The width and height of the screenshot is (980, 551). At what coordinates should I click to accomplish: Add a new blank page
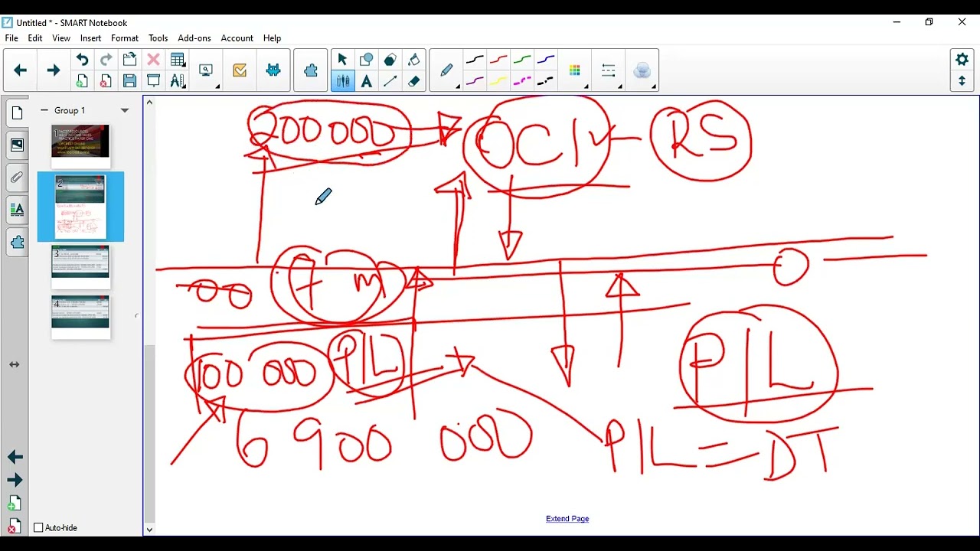click(x=82, y=81)
